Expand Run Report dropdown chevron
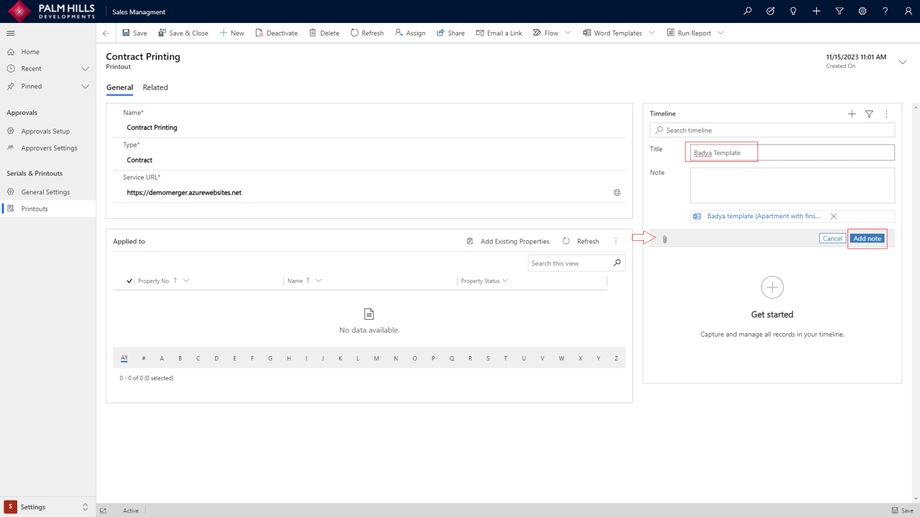Screen dimensions: 920x517 tap(721, 33)
